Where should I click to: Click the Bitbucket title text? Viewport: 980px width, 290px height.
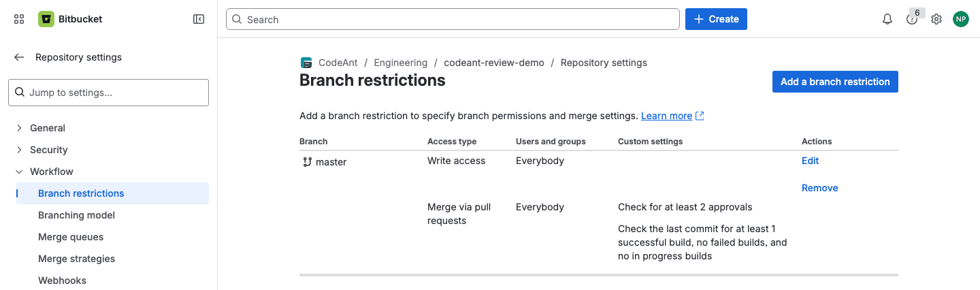[80, 19]
